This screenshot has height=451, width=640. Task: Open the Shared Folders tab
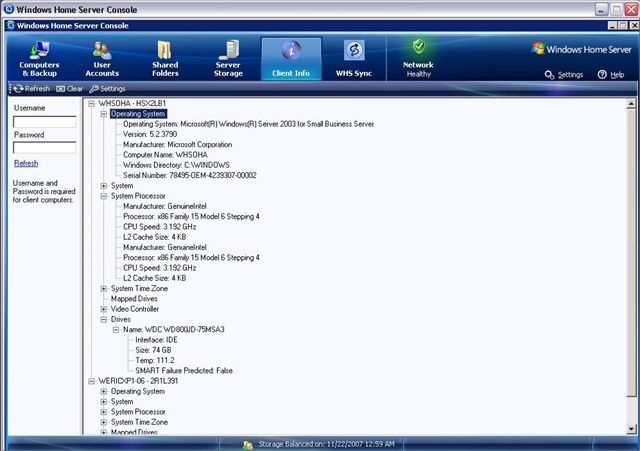point(165,59)
